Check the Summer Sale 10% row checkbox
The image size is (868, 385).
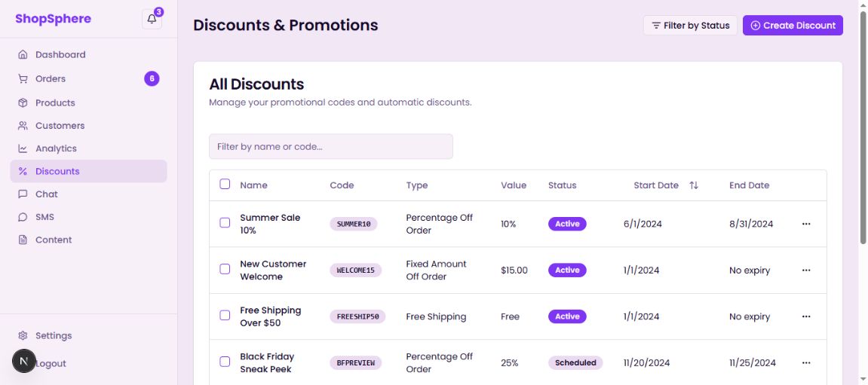(225, 223)
